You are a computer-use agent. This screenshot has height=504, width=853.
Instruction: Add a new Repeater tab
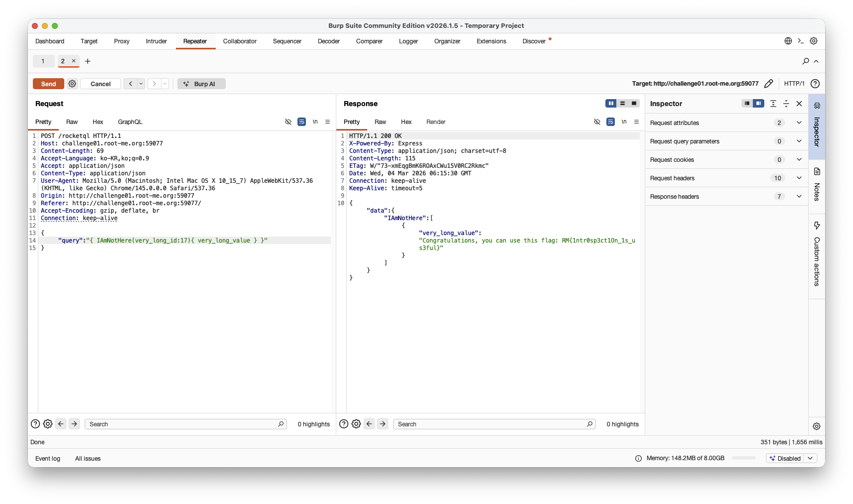88,61
